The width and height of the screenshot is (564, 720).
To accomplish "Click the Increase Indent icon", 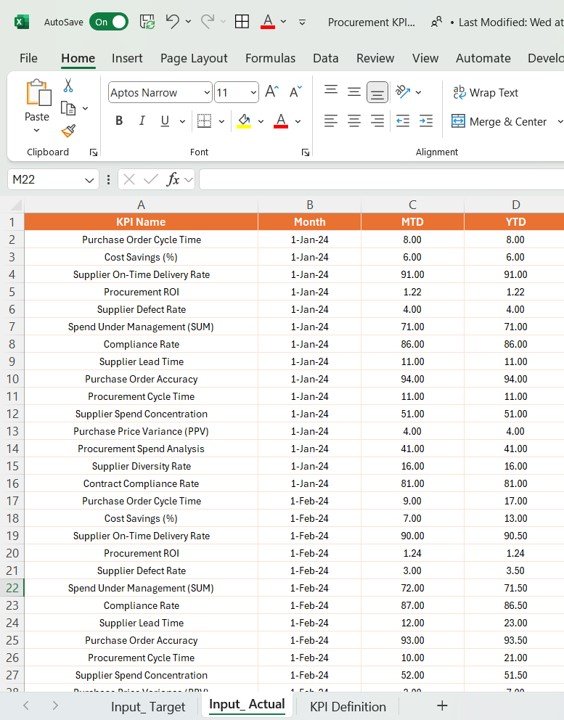I will tap(426, 121).
